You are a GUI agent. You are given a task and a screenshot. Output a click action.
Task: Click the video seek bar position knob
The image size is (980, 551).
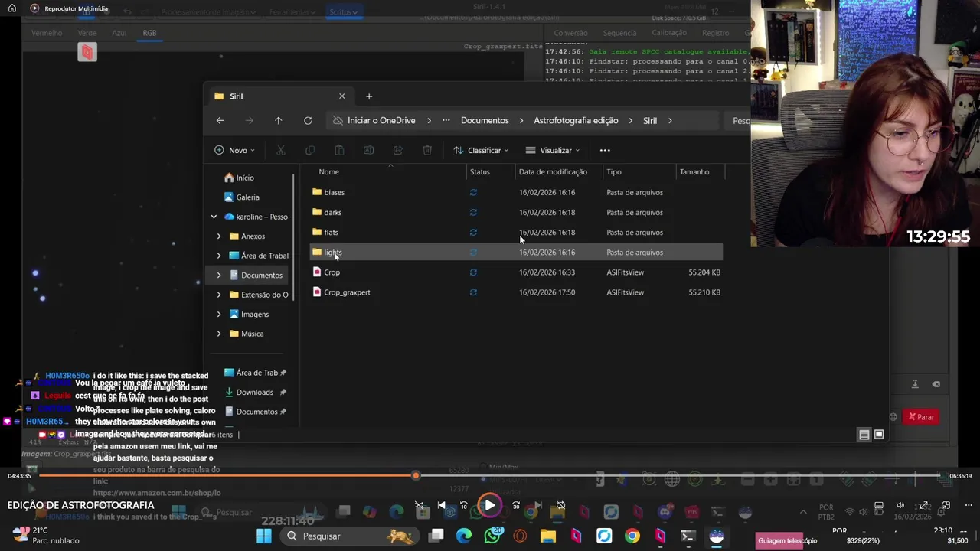(x=416, y=476)
